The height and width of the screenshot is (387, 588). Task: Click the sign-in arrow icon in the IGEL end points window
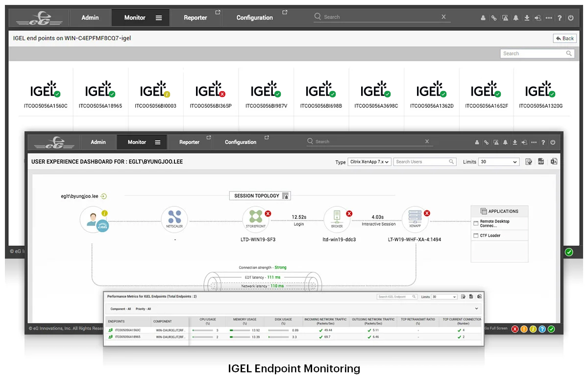pos(538,18)
